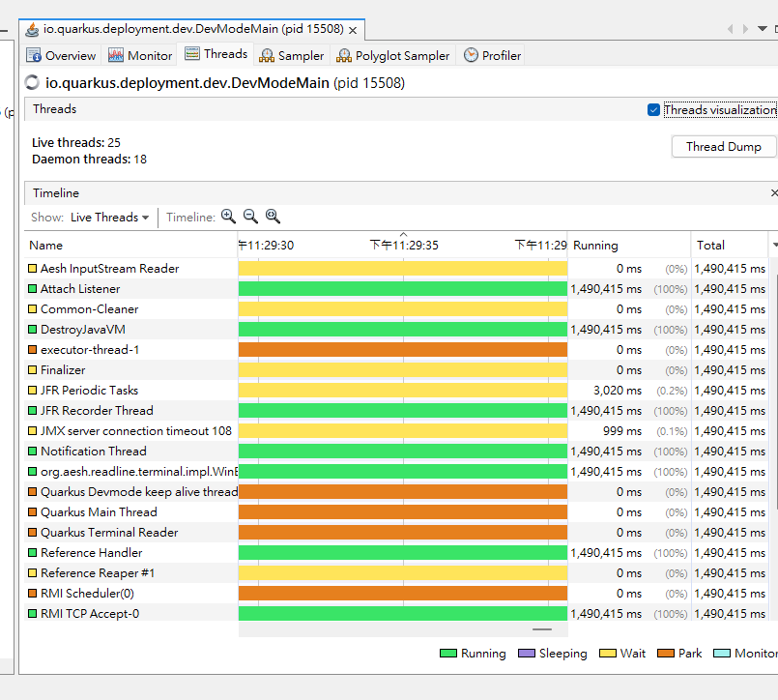Click the state icon of RMI TCP Accept-0

coord(32,614)
